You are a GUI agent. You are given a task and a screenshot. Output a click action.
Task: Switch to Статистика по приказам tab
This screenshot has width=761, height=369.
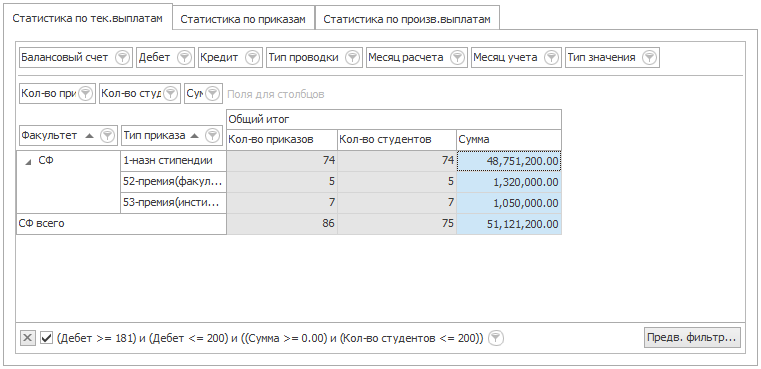(x=243, y=19)
